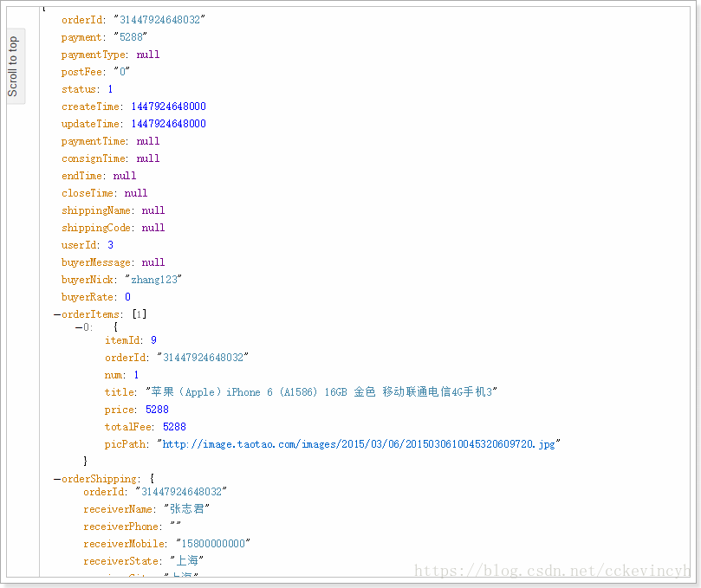The height and width of the screenshot is (588, 701).
Task: Select the receiverName value "张志君"
Action: [x=187, y=509]
